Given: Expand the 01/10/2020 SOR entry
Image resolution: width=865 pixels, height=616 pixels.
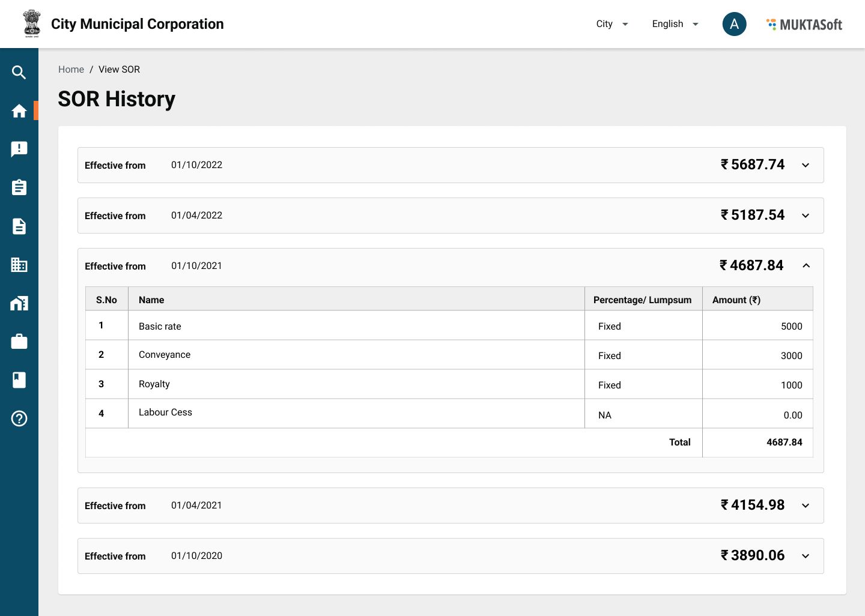Looking at the screenshot, I should (x=806, y=556).
